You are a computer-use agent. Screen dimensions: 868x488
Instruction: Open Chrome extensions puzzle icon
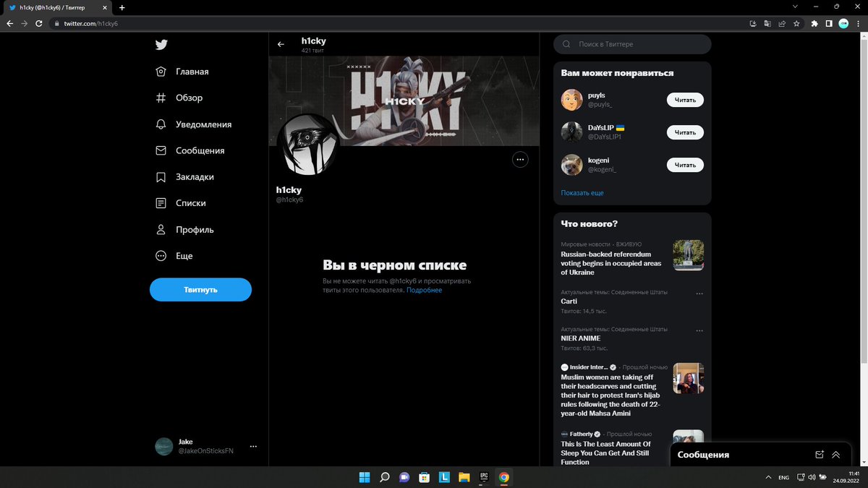814,23
